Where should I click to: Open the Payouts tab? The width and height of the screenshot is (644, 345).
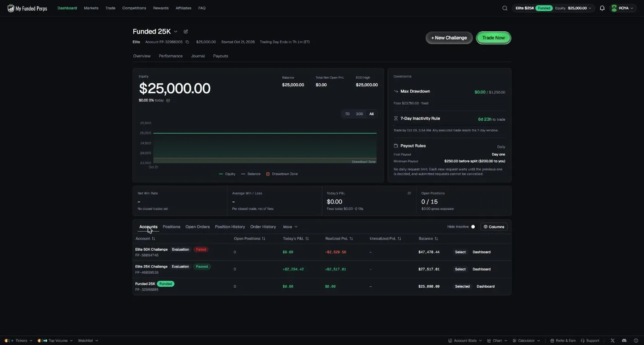pos(220,56)
